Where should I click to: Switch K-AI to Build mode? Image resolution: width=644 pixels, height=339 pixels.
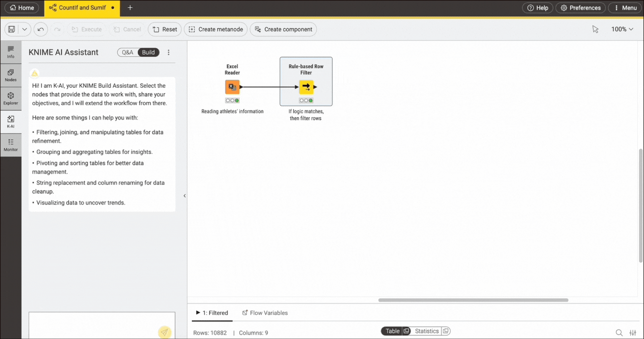click(x=148, y=52)
